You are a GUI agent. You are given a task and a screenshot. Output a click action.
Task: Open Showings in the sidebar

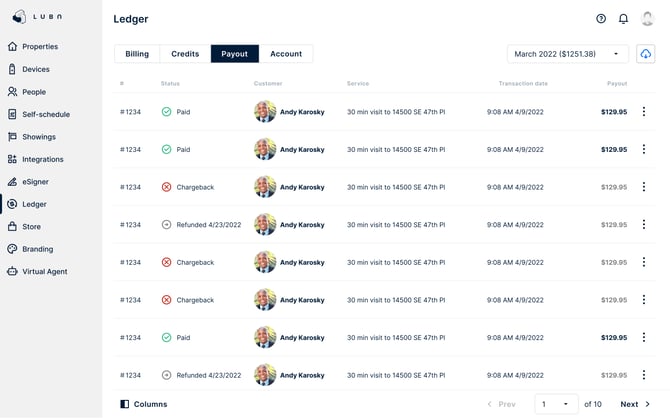[x=32, y=136]
